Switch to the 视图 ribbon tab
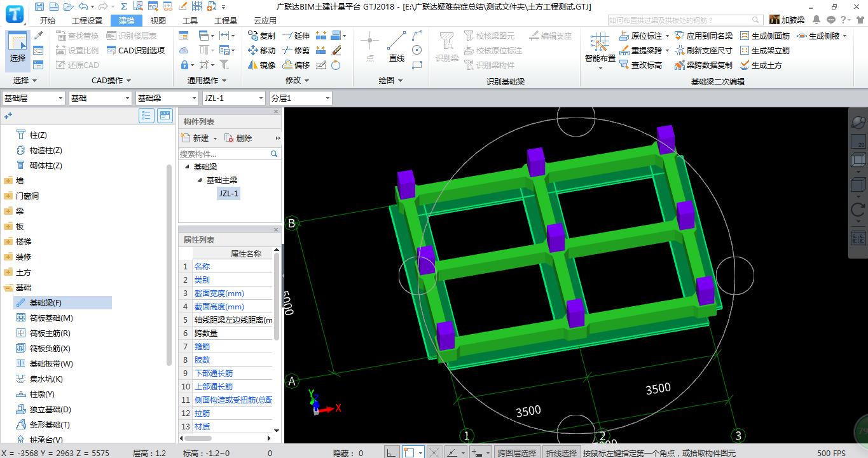Image resolution: width=868 pixels, height=458 pixels. 158,20
